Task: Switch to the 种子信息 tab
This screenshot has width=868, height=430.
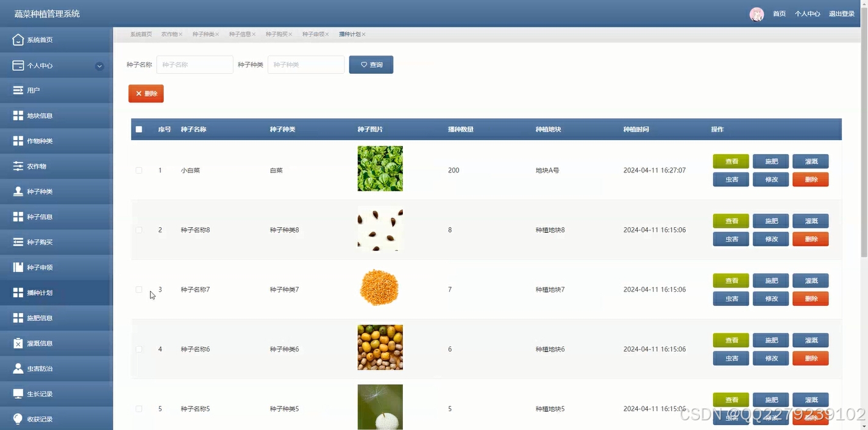Action: click(239, 34)
